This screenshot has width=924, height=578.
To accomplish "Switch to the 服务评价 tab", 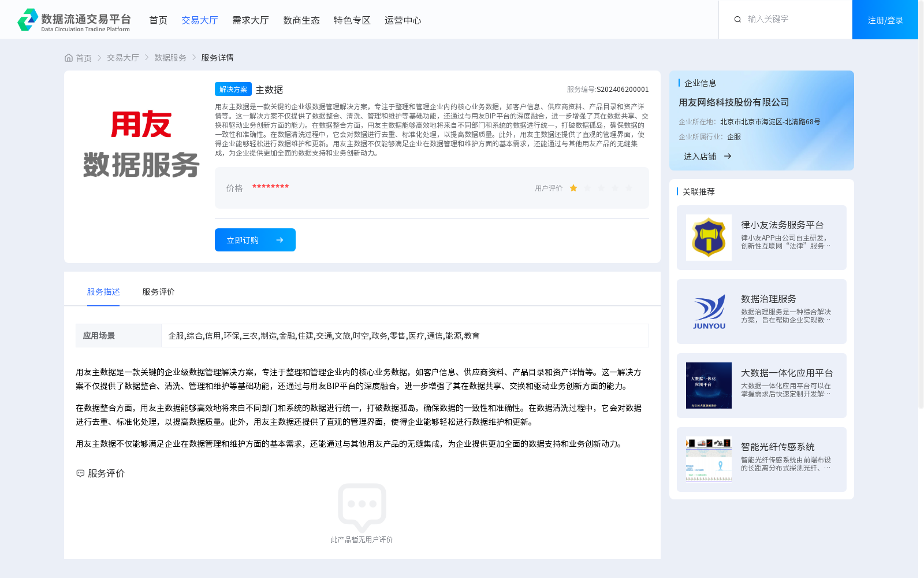I will tap(159, 292).
